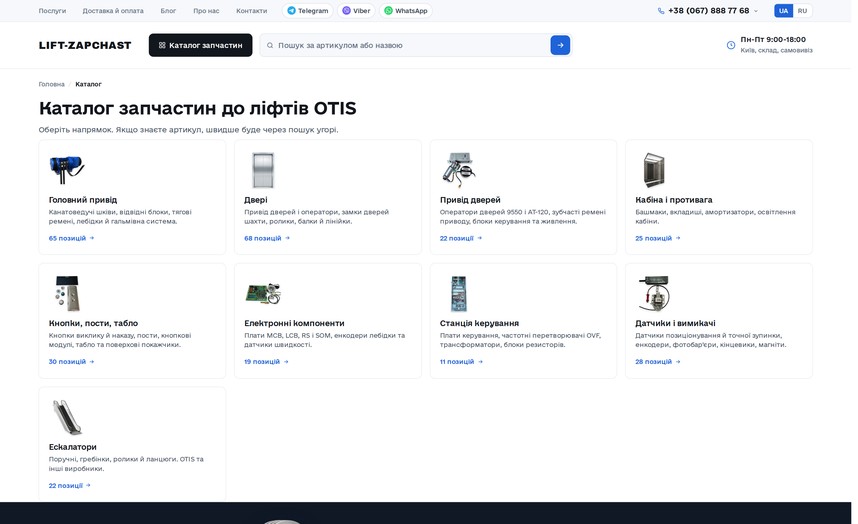Follow the 25 позицій link
This screenshot has width=858, height=524.
[653, 238]
